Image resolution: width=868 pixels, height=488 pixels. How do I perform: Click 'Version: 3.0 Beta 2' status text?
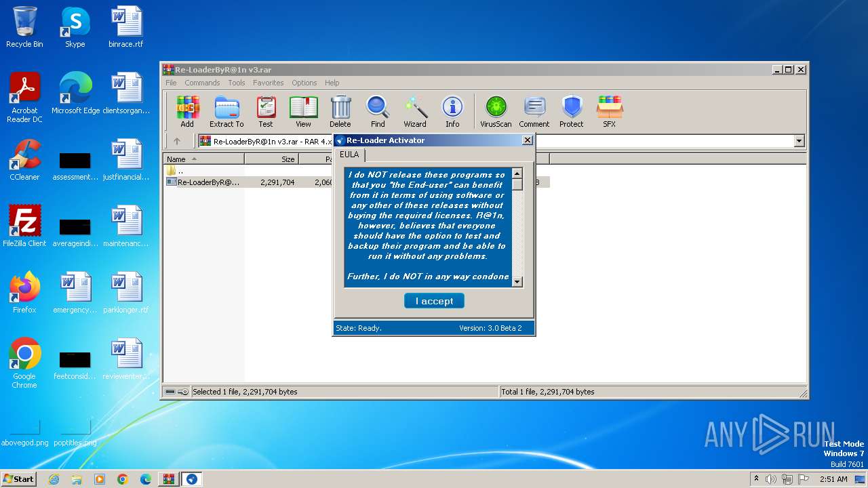point(490,328)
